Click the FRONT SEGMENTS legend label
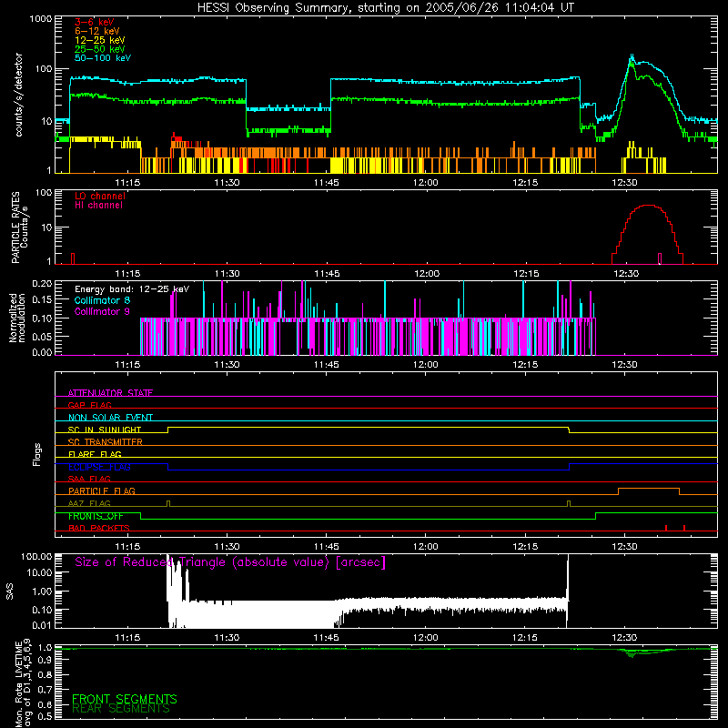This screenshot has height=728, width=728. (x=125, y=699)
